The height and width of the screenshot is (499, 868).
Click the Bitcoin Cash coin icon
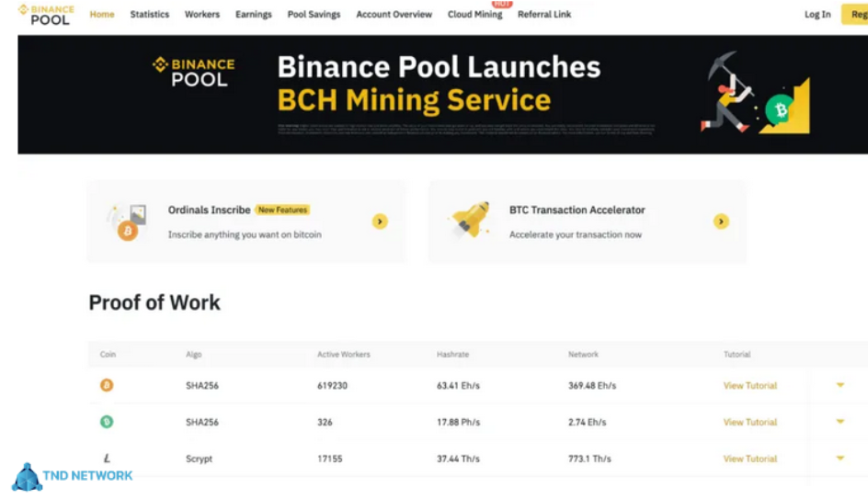pos(107,422)
